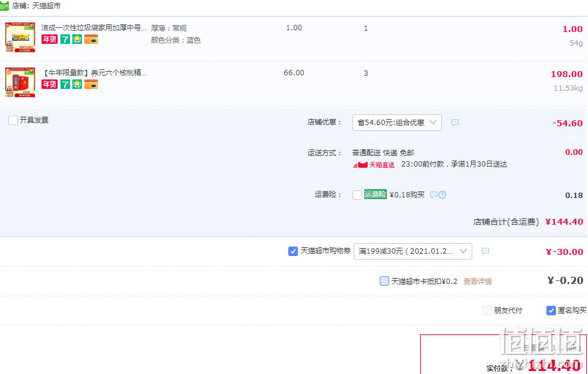Click the comment icon beside the 店铺优惠 dropdown
This screenshot has width=588, height=374.
[x=455, y=123]
